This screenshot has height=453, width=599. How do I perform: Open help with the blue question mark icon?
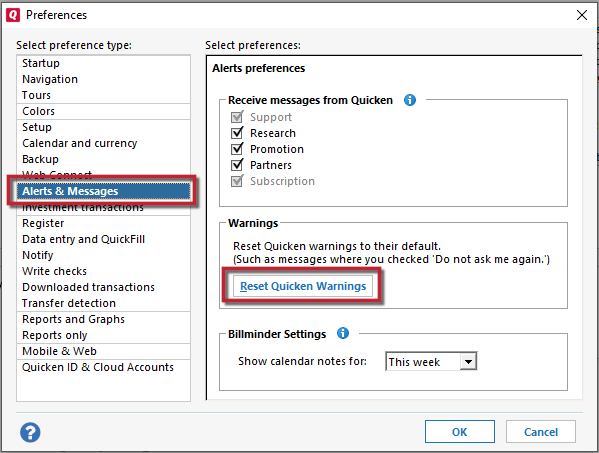point(30,432)
